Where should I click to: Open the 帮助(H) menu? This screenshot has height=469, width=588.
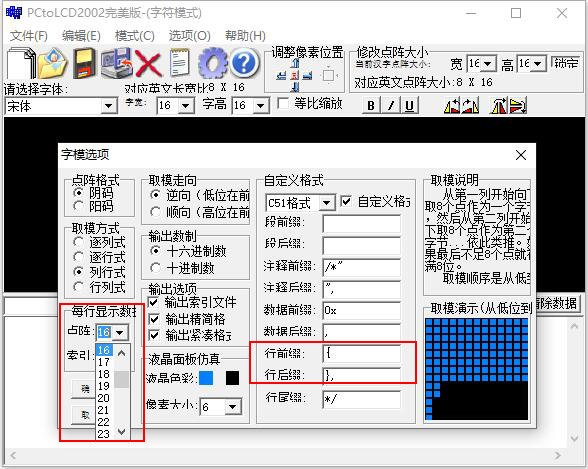tap(245, 36)
